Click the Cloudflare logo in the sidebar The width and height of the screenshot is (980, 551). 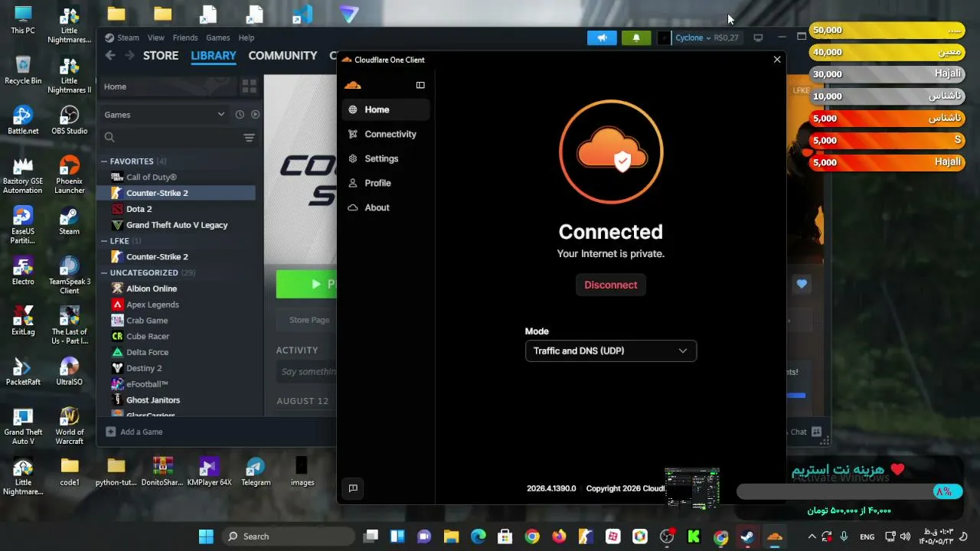(353, 85)
